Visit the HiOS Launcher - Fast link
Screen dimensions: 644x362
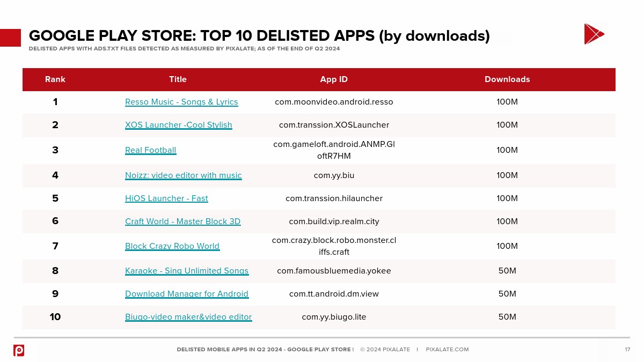pos(166,198)
